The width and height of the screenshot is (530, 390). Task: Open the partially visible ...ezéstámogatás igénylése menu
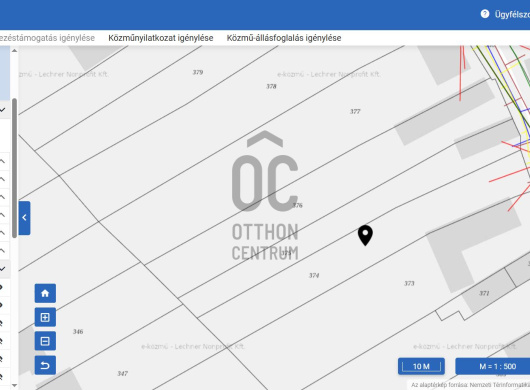pyautogui.click(x=47, y=38)
